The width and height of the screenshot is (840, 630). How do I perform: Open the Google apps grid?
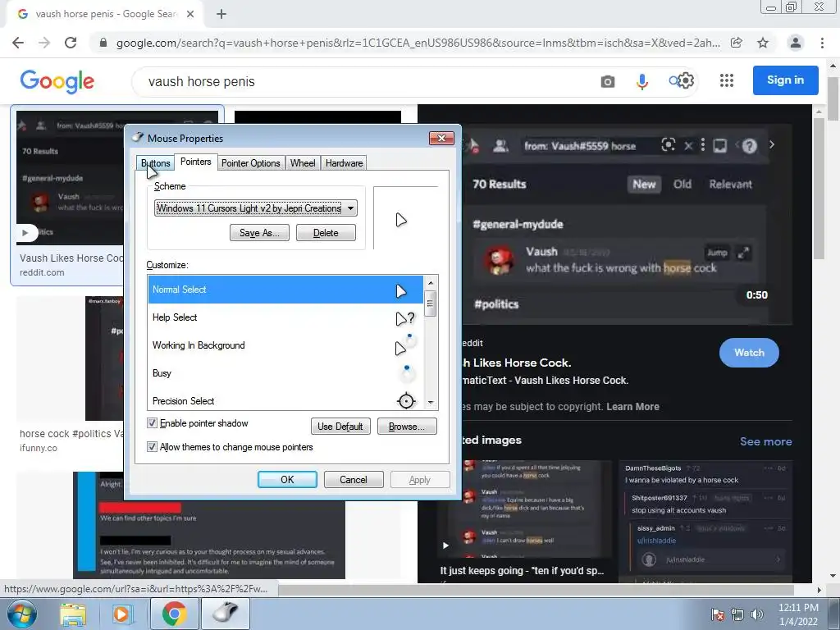point(727,80)
